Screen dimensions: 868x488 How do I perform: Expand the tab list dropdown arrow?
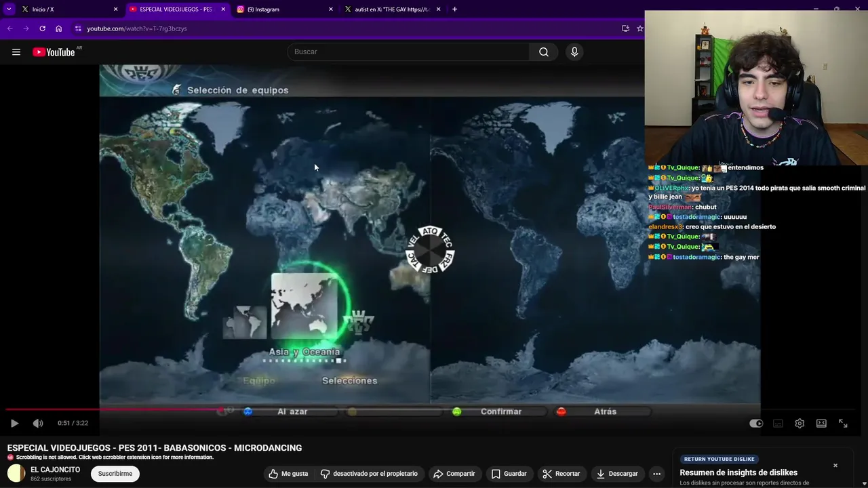point(9,9)
